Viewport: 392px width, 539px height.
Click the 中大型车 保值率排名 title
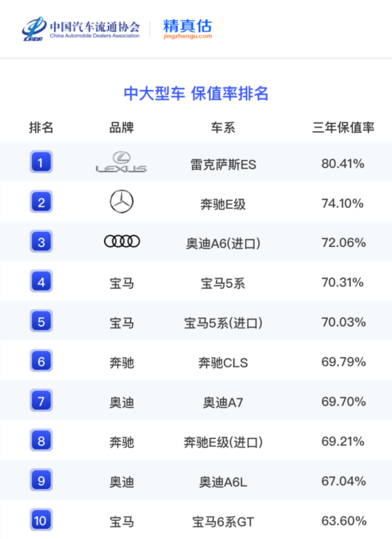(x=196, y=94)
